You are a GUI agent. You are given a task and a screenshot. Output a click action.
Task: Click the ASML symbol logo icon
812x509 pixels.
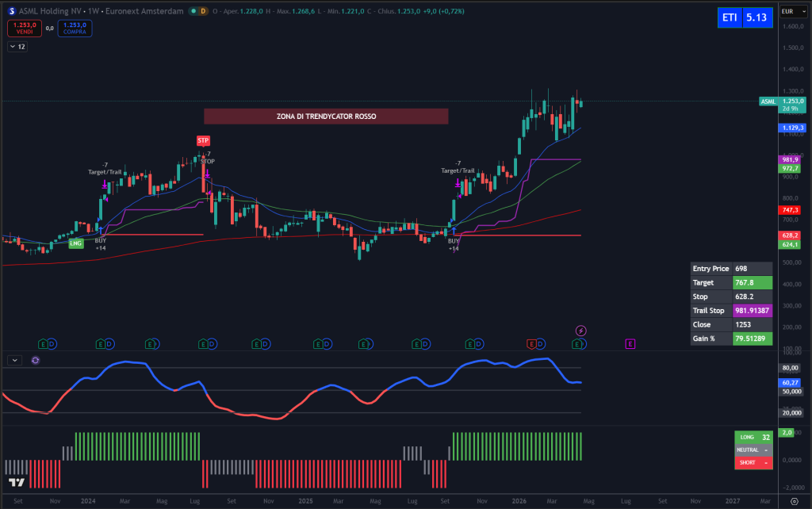[x=12, y=11]
